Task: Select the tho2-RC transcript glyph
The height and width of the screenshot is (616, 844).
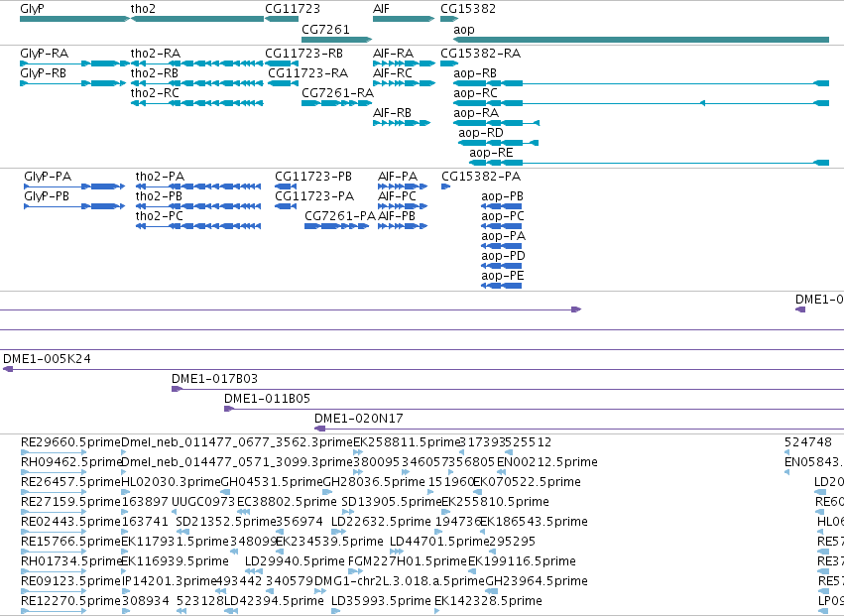Action: point(197,103)
